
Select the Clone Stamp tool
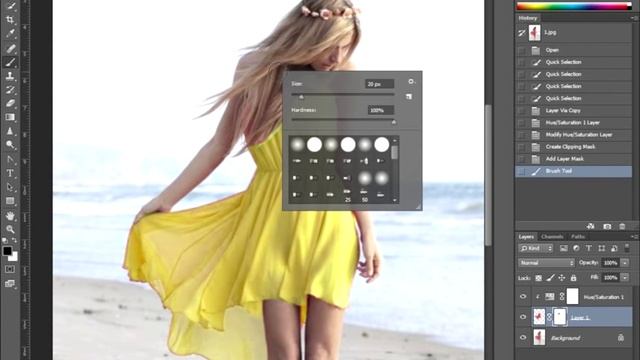pos(10,76)
